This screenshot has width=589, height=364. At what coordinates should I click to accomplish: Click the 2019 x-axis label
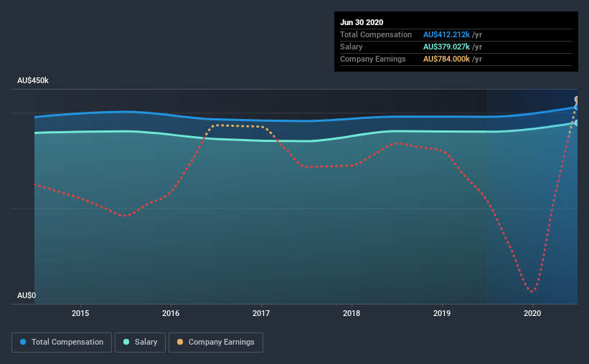coord(442,313)
